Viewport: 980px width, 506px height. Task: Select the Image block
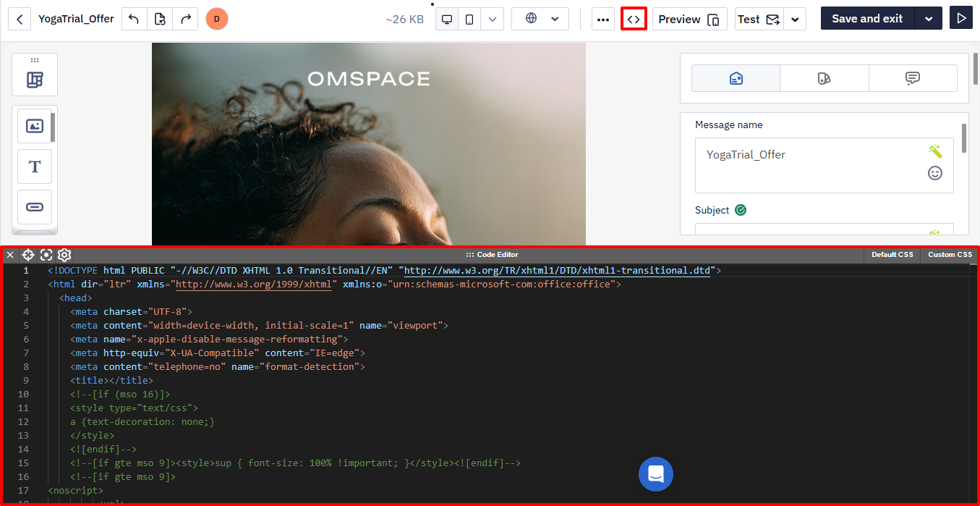coord(35,126)
